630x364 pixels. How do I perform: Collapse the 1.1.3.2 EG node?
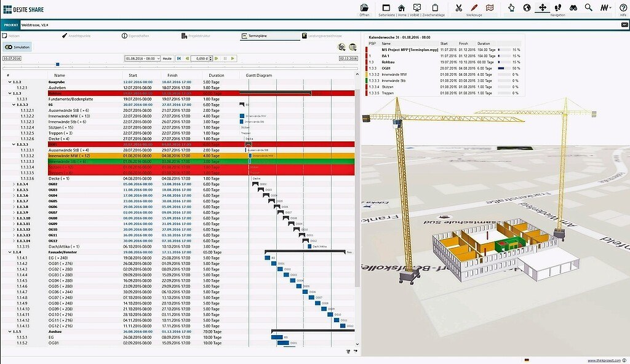point(14,105)
